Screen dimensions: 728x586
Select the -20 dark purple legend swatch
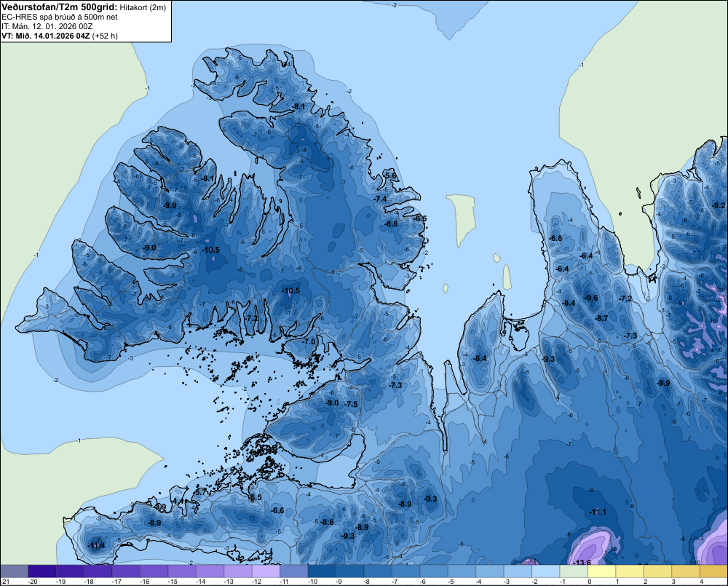(x=42, y=571)
